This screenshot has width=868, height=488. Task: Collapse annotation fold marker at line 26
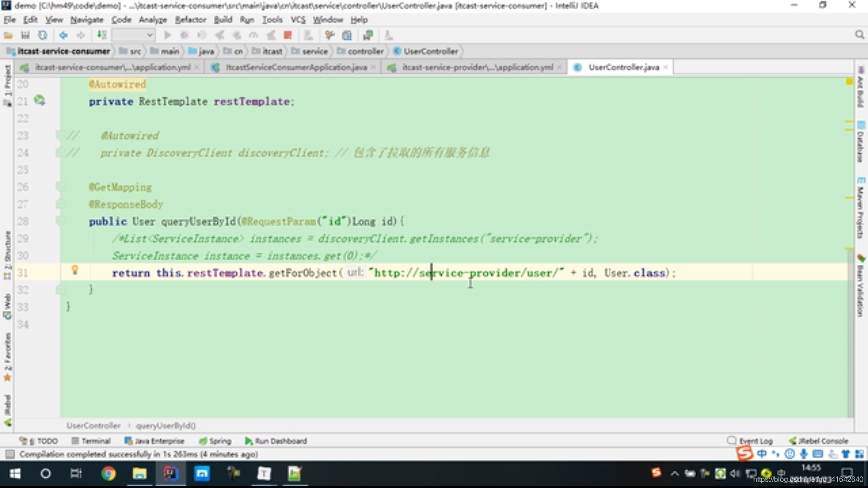point(60,187)
